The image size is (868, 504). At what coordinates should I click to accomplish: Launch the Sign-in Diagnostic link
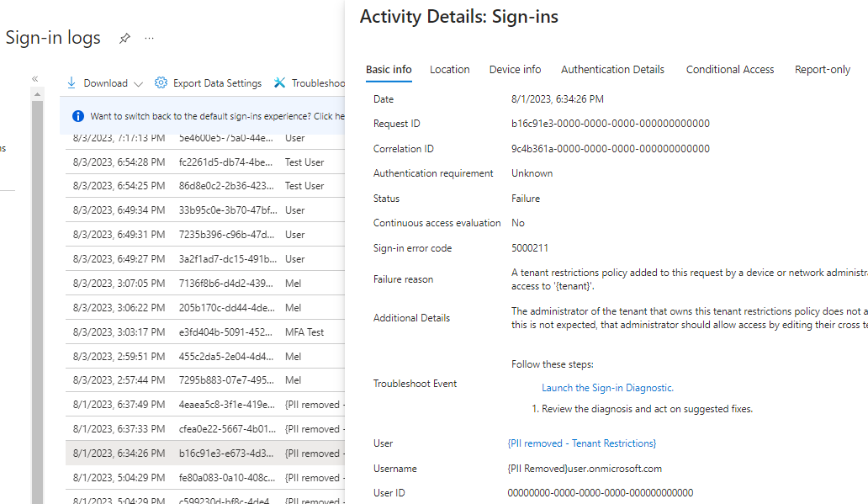[607, 388]
